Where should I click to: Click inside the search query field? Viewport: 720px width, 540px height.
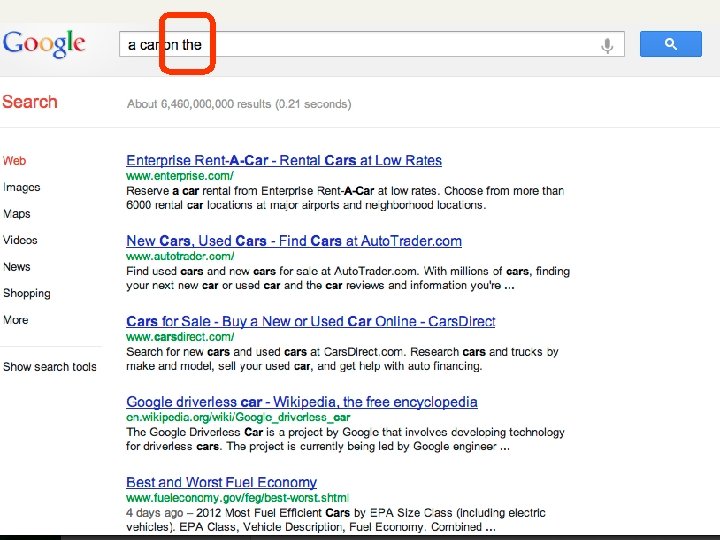pyautogui.click(x=371, y=44)
